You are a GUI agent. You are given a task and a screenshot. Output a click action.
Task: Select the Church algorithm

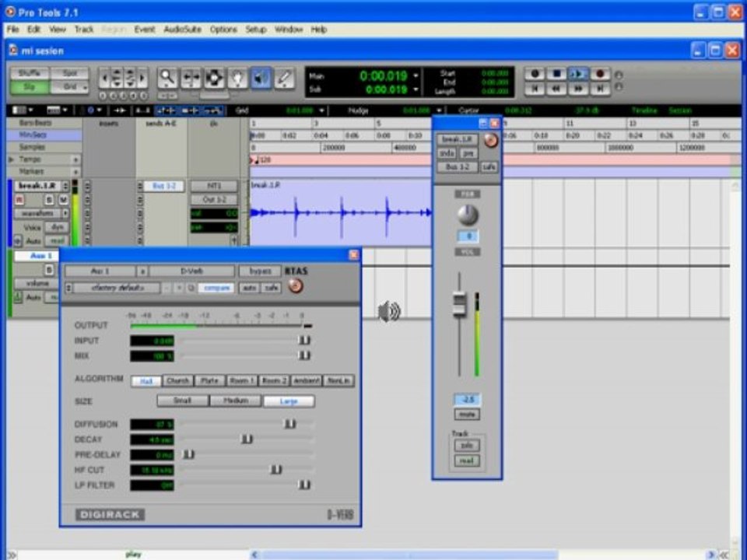tap(177, 381)
